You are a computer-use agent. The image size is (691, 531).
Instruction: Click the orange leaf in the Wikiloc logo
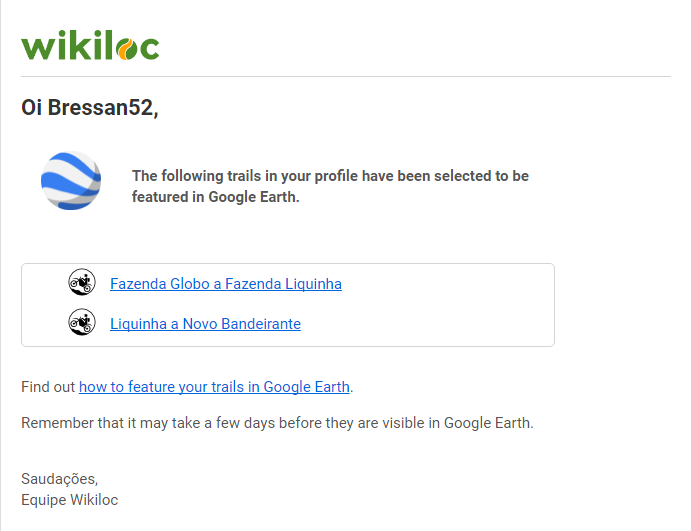click(x=127, y=49)
